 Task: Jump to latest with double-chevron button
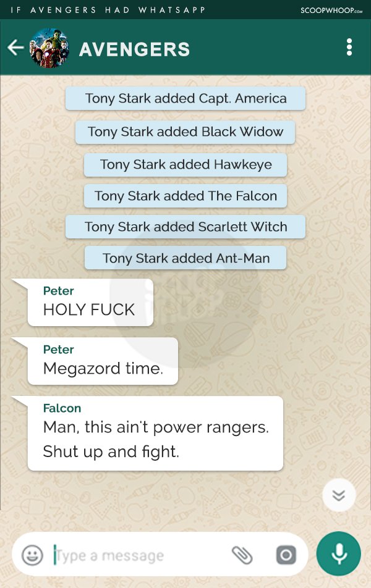pos(339,495)
